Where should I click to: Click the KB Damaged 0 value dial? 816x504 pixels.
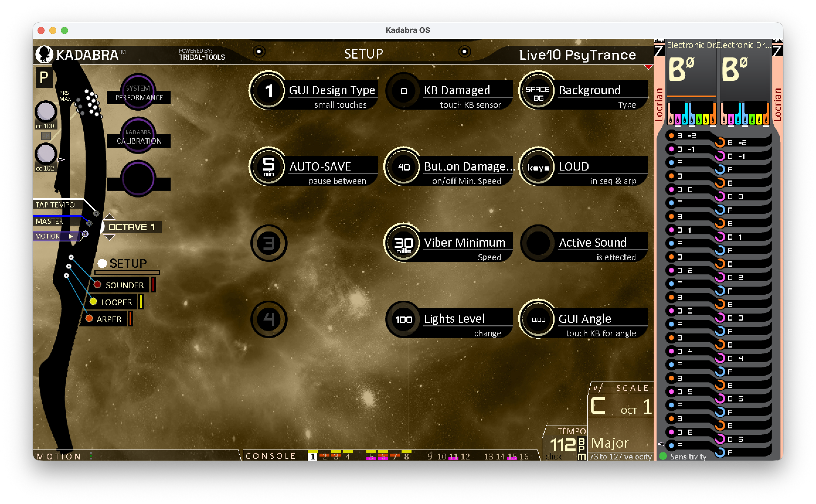click(x=404, y=90)
